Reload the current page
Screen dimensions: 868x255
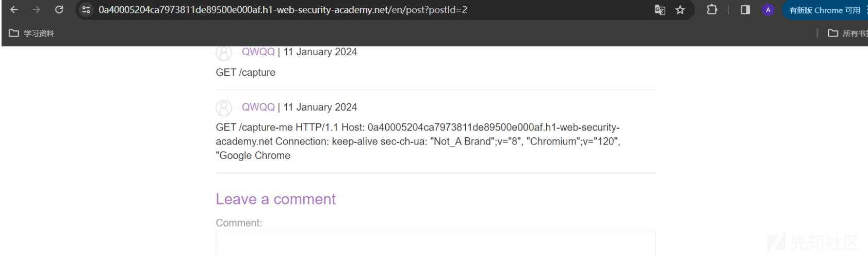point(59,10)
